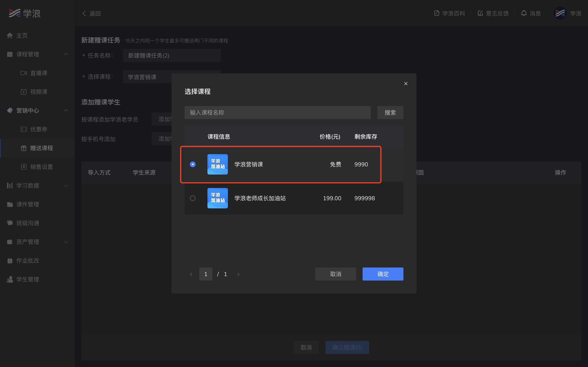Collapse the 课程管理 section
The image size is (588, 367).
pos(66,54)
